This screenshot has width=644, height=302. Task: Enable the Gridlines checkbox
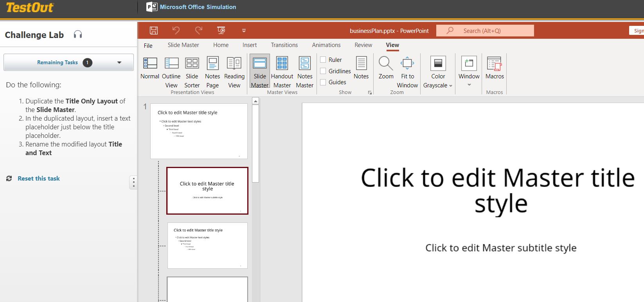[323, 71]
